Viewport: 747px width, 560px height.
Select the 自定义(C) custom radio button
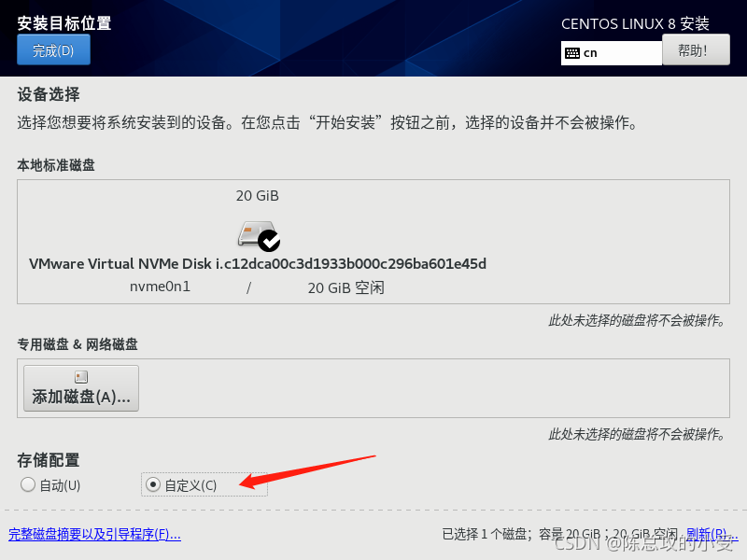pyautogui.click(x=152, y=484)
